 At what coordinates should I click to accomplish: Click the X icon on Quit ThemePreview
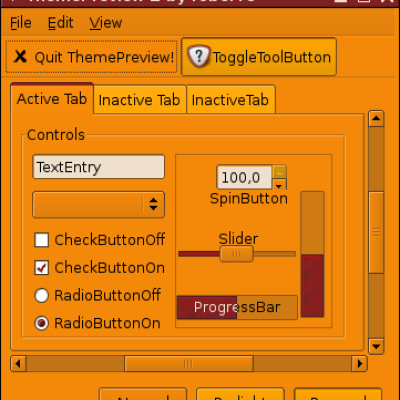coord(20,57)
